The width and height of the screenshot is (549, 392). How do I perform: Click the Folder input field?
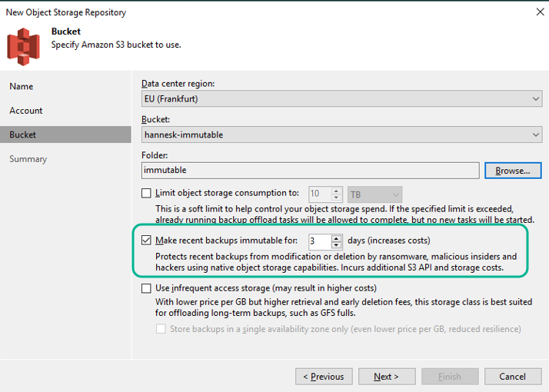tap(310, 171)
